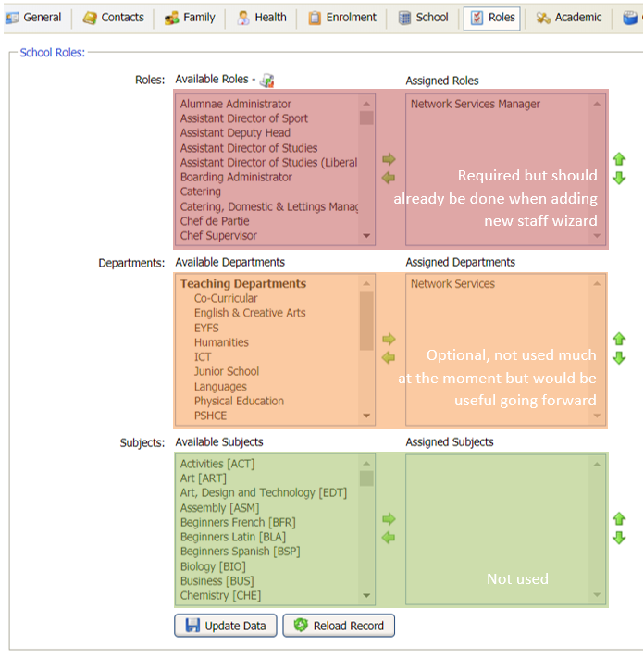Move assigned subject up with up arrow
Screen dimensions: 644x658
619,519
